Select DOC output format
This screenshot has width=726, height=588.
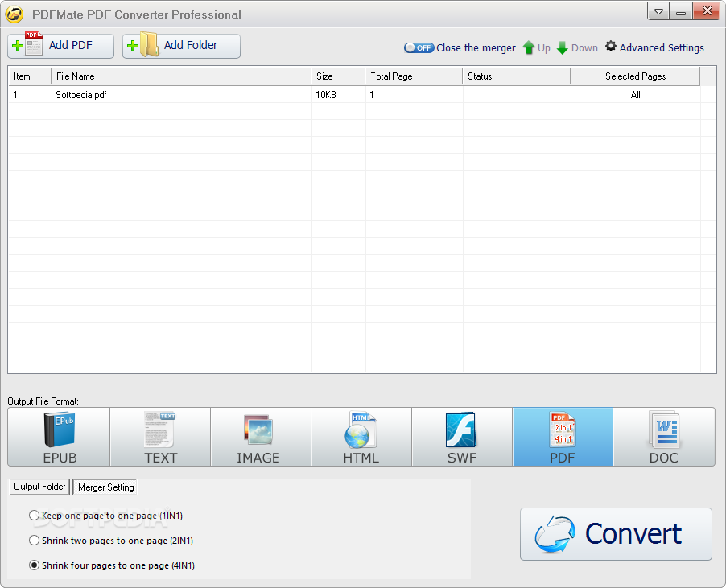tap(664, 437)
